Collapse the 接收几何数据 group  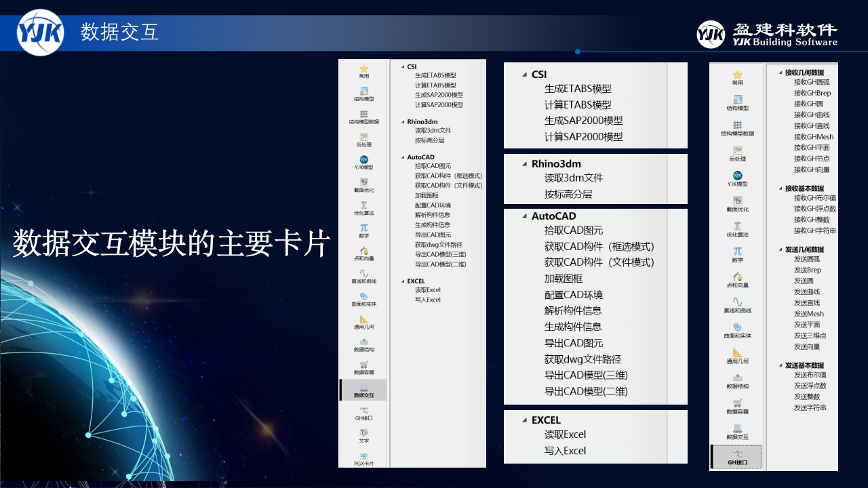click(x=779, y=73)
